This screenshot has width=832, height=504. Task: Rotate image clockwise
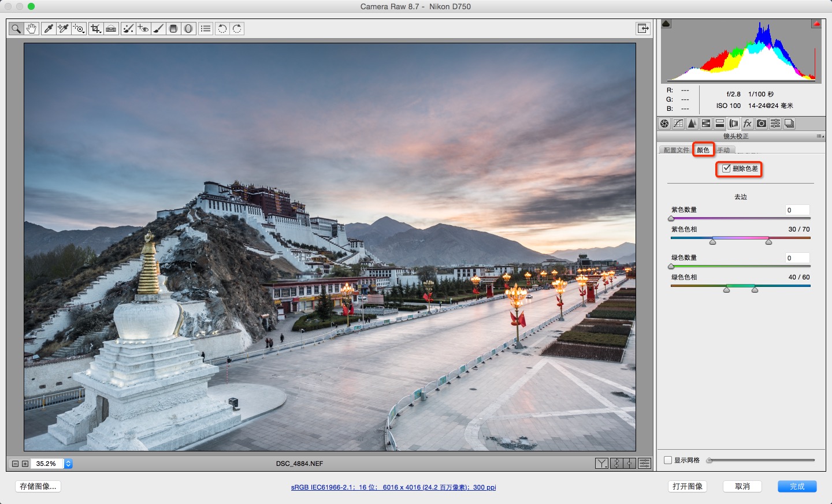tap(237, 28)
